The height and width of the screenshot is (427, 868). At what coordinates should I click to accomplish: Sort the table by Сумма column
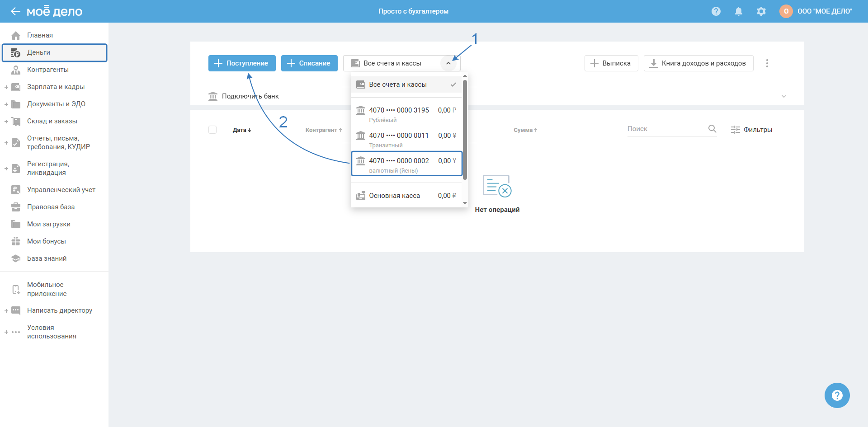click(x=525, y=130)
